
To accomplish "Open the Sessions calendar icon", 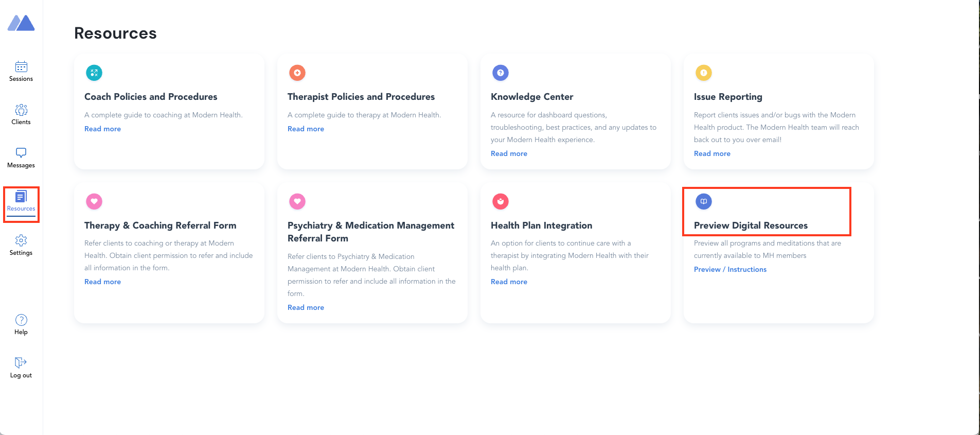I will tap(21, 67).
